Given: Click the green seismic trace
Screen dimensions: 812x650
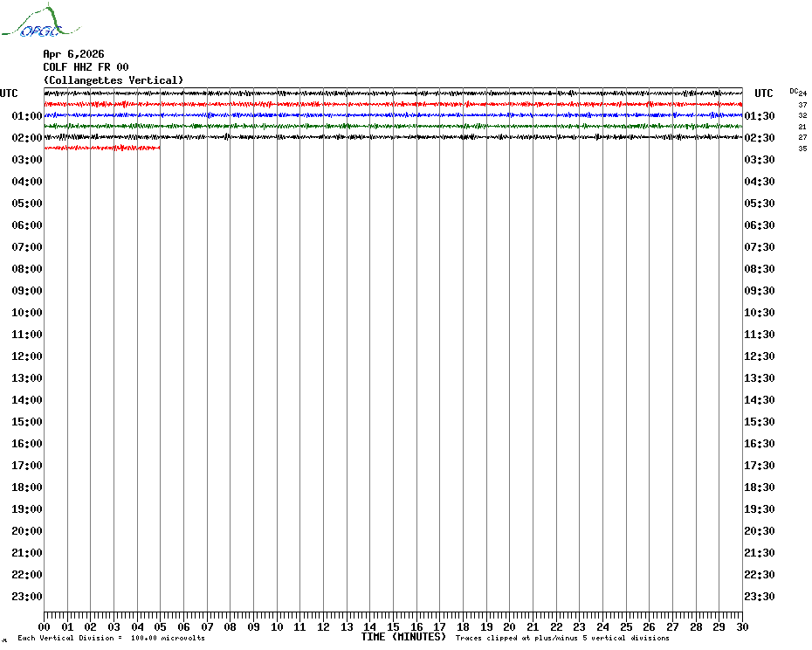Looking at the screenshot, I should (x=394, y=126).
